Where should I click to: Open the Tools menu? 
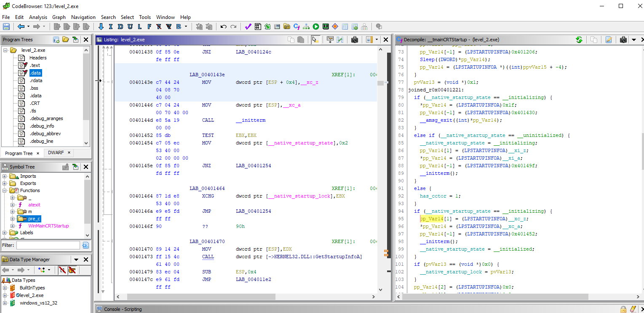[x=145, y=17]
